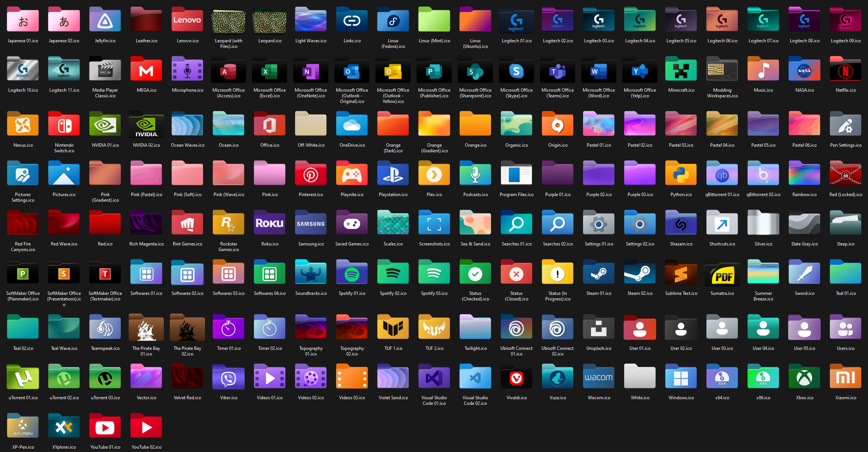Open the Nintendo Switch.ico icon

64,125
